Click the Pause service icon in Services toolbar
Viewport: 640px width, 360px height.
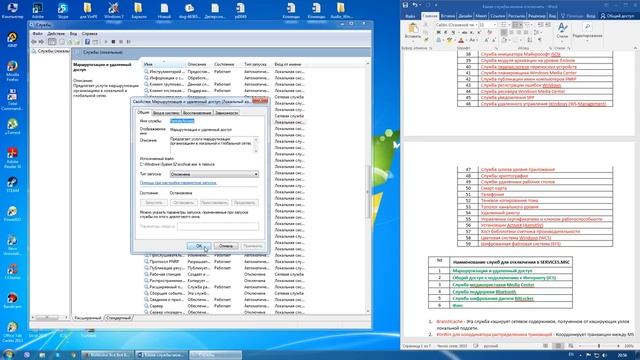[121, 42]
